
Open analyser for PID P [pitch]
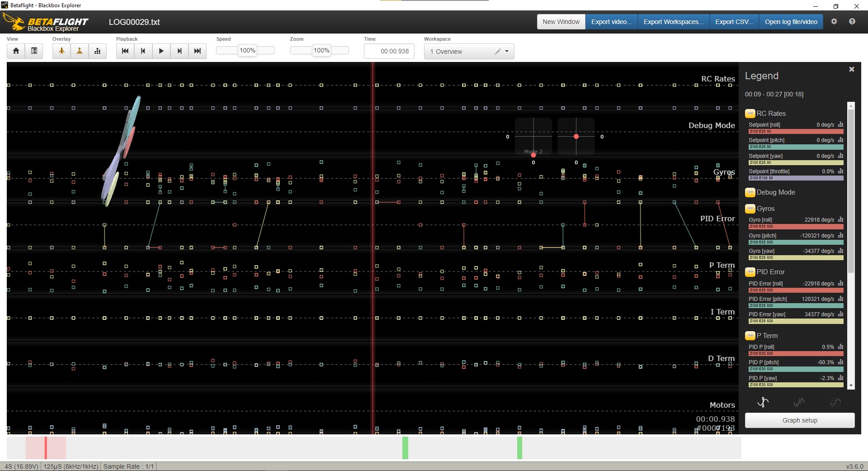840,362
